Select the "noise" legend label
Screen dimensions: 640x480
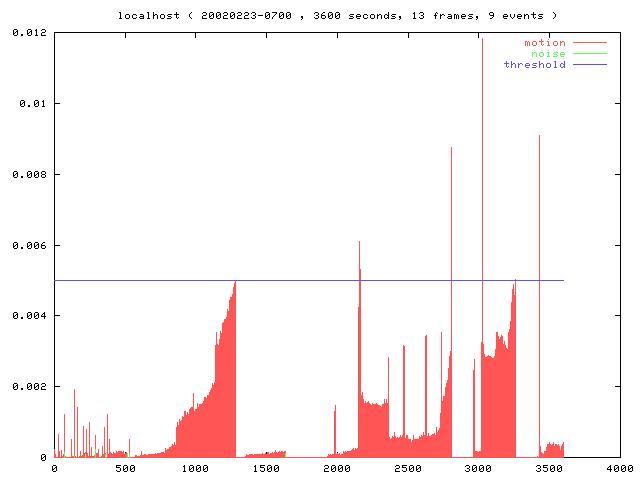click(548, 54)
